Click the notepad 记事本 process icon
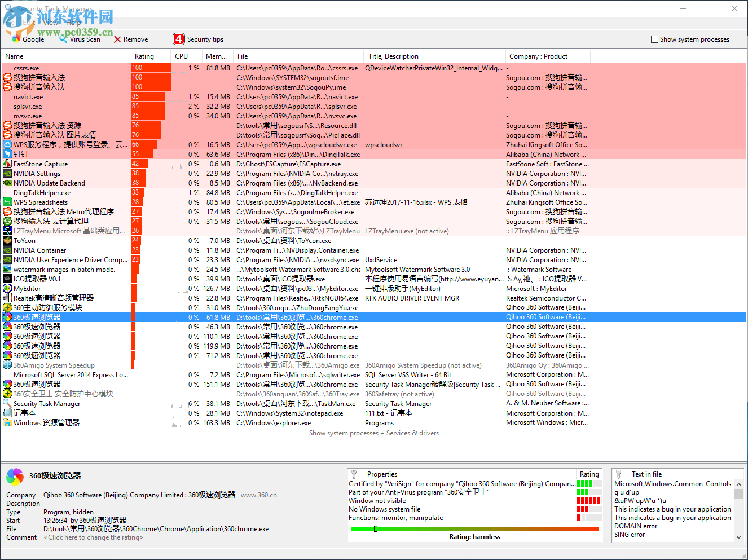The width and height of the screenshot is (748, 560). 7,413
